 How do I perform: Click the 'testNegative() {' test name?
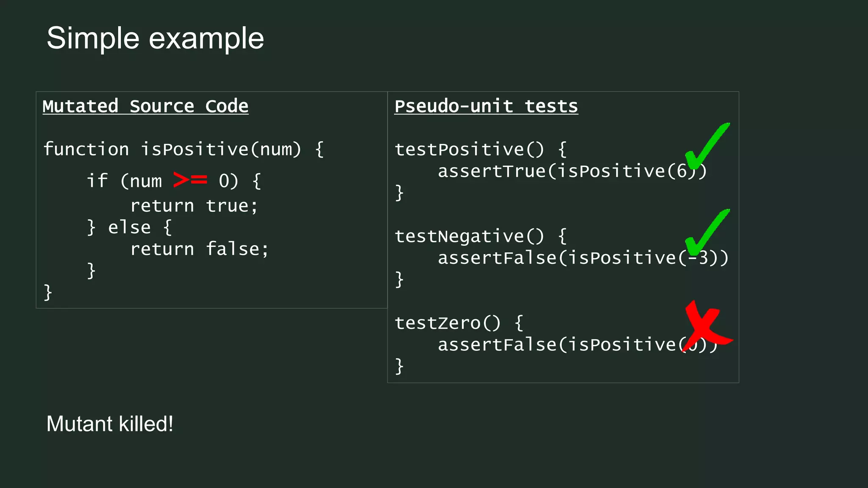click(x=480, y=236)
